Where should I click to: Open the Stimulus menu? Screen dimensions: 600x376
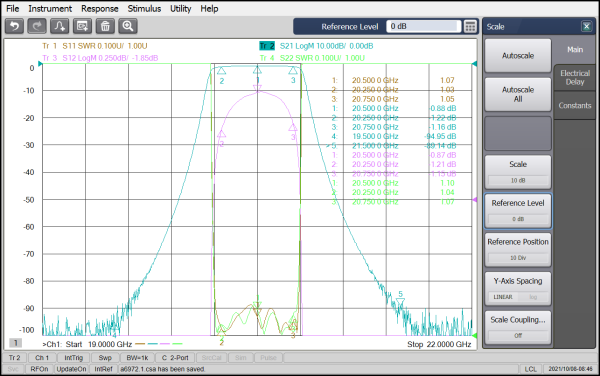click(x=144, y=8)
